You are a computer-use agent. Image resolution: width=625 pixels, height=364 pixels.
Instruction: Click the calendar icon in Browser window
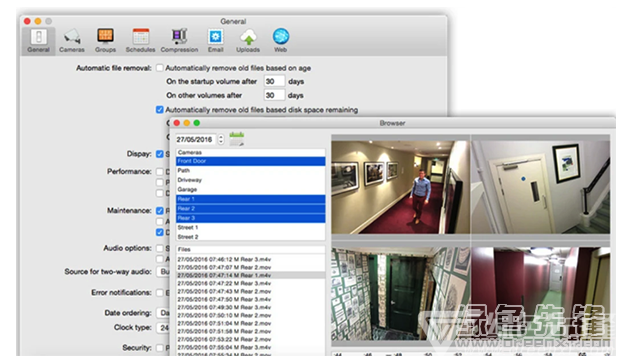pyautogui.click(x=237, y=139)
